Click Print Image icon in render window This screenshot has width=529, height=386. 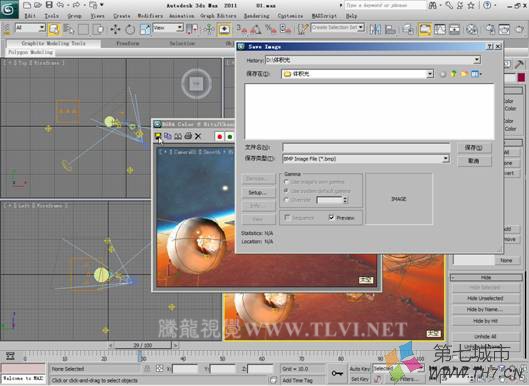188,136
